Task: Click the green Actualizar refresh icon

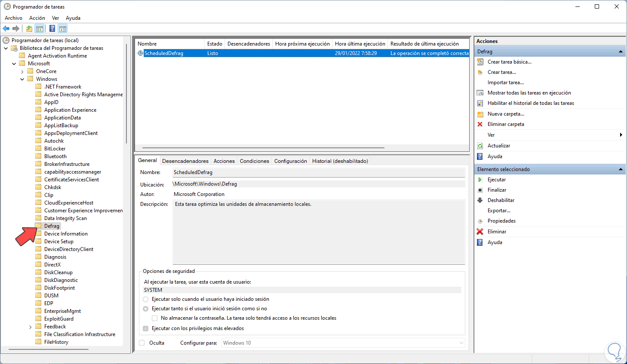Action: pyautogui.click(x=480, y=146)
